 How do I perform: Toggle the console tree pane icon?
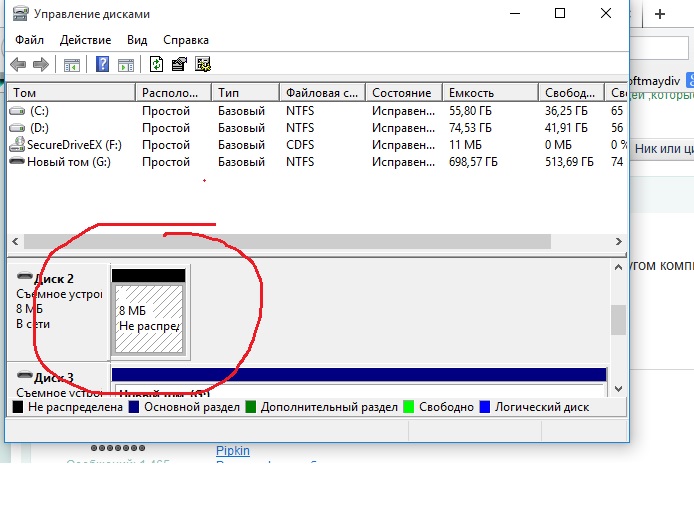click(x=72, y=65)
